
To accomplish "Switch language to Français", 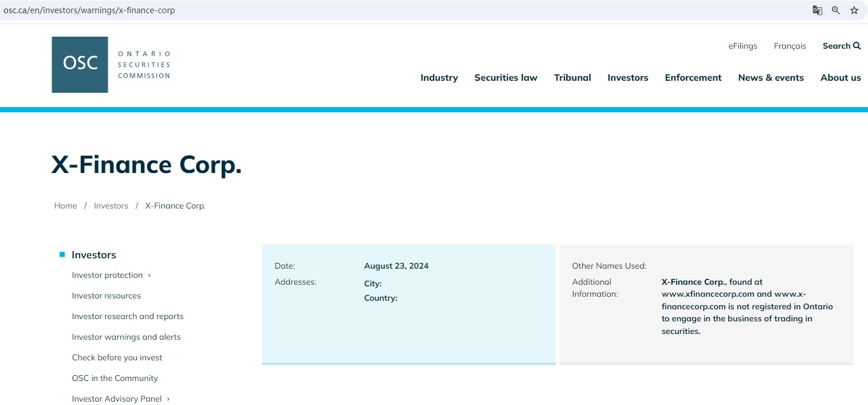I will 790,46.
